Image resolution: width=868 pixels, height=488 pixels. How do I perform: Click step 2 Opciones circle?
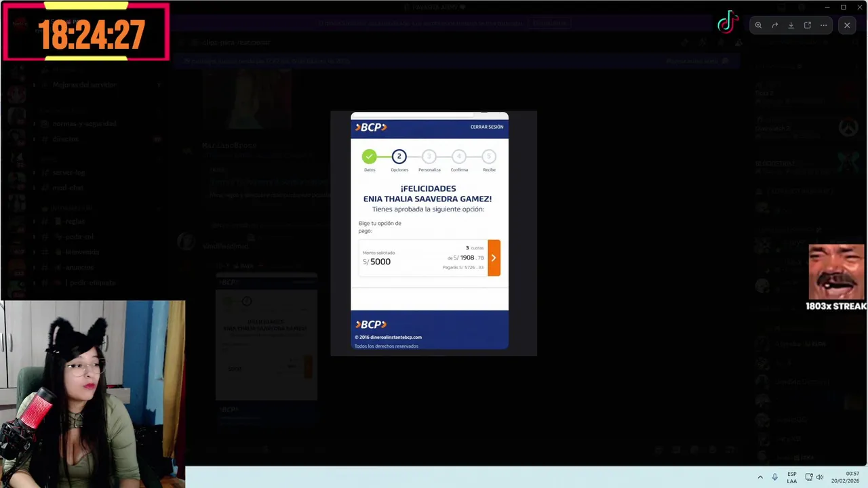399,157
